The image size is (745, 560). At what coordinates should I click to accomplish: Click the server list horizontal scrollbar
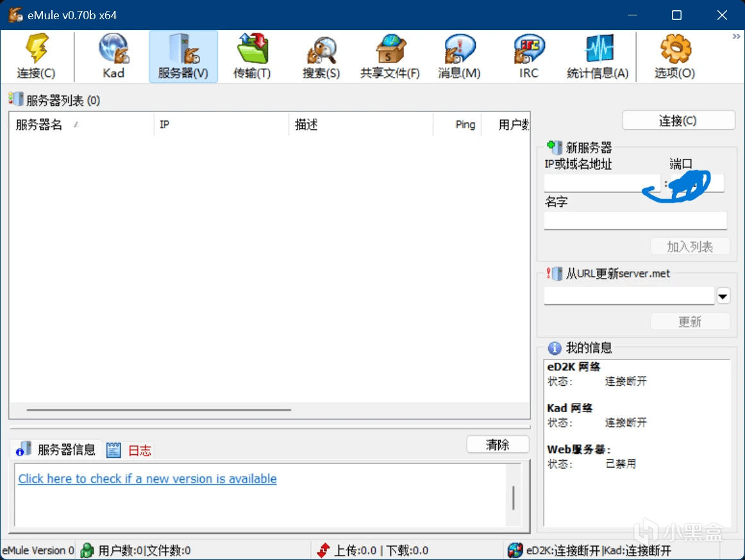pos(159,409)
